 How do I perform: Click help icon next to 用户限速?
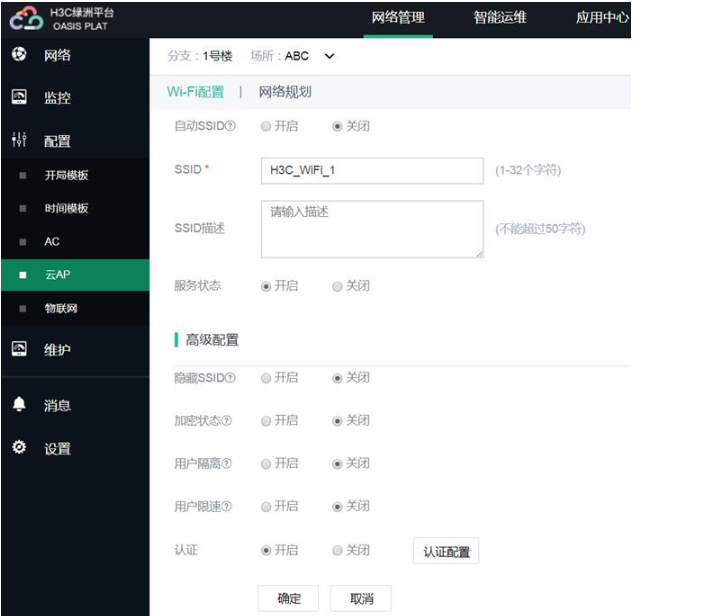coord(227,506)
